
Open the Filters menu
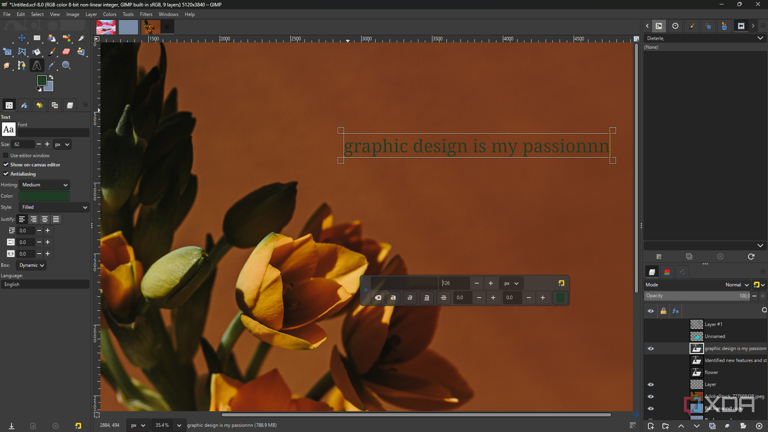(x=146, y=14)
